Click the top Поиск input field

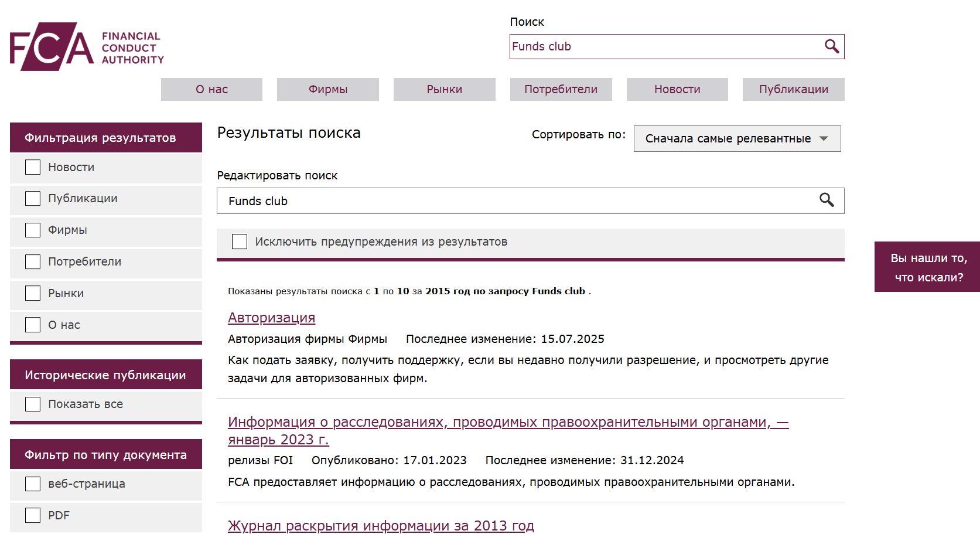(664, 47)
